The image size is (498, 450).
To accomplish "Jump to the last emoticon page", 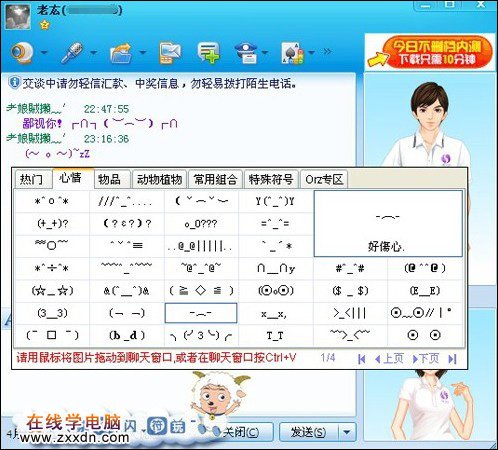I will coord(452,359).
